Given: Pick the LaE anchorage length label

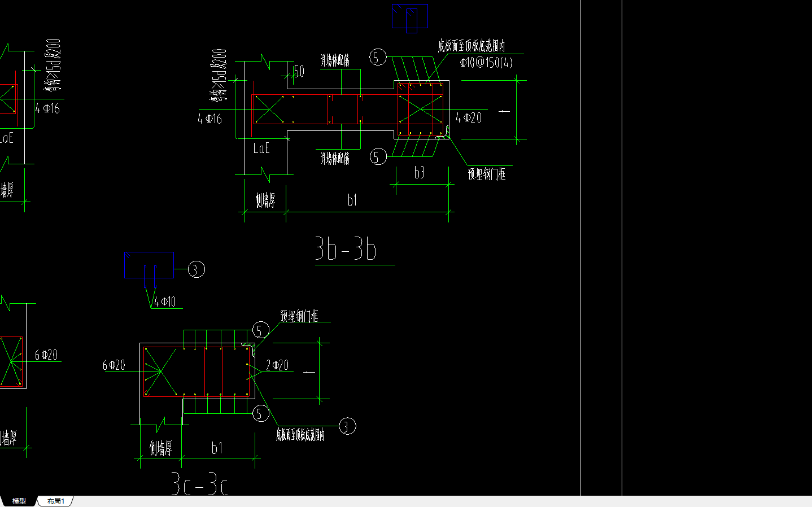Looking at the screenshot, I should (261, 148).
